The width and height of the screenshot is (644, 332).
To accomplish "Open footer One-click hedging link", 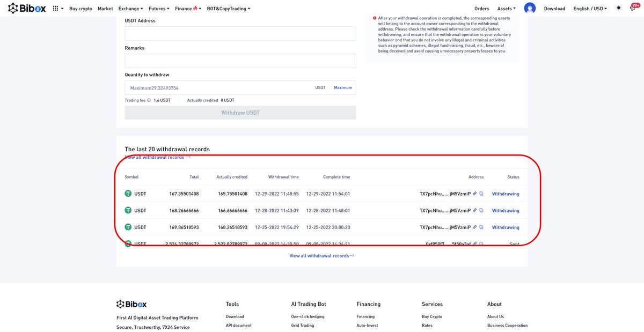I will click(308, 316).
